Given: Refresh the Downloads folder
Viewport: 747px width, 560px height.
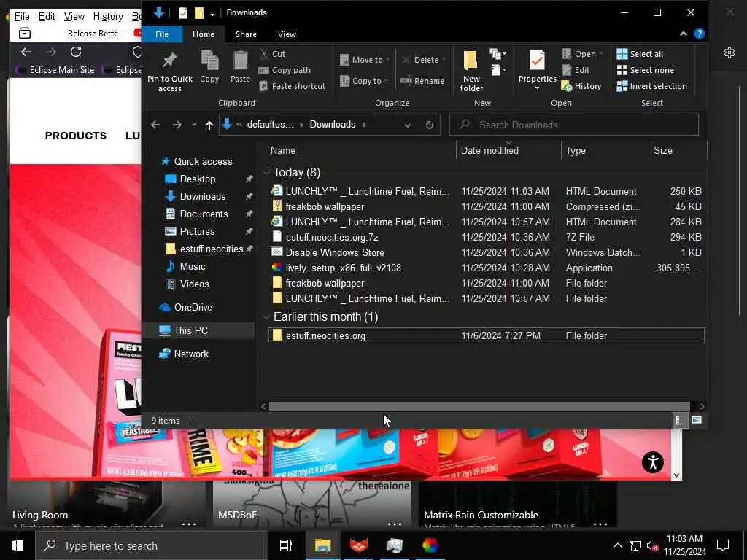Looking at the screenshot, I should [429, 125].
